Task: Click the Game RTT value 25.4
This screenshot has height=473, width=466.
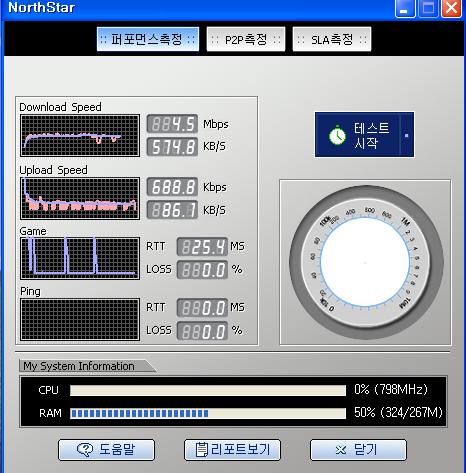Action: pos(202,247)
